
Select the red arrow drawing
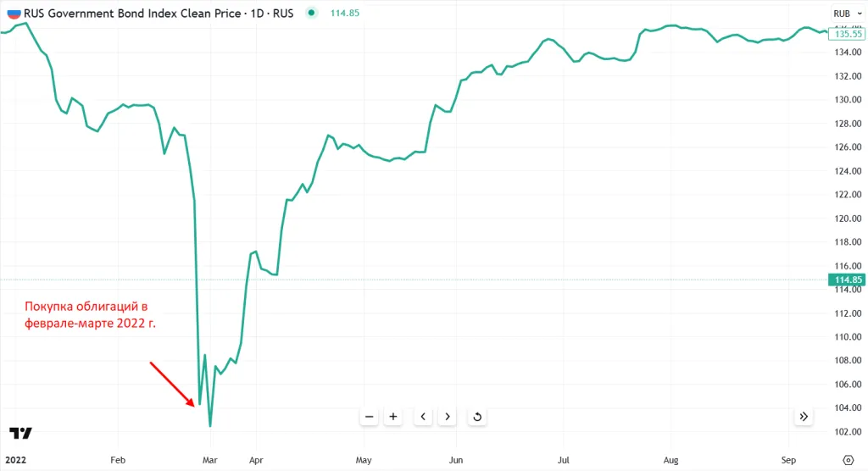pos(172,383)
